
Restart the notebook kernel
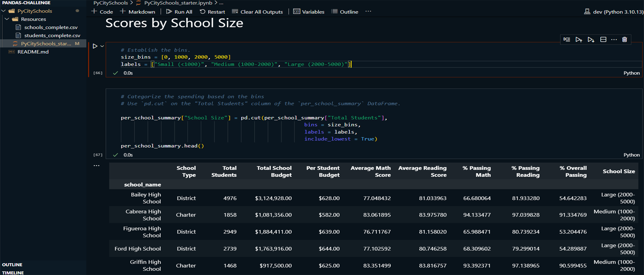coord(212,12)
